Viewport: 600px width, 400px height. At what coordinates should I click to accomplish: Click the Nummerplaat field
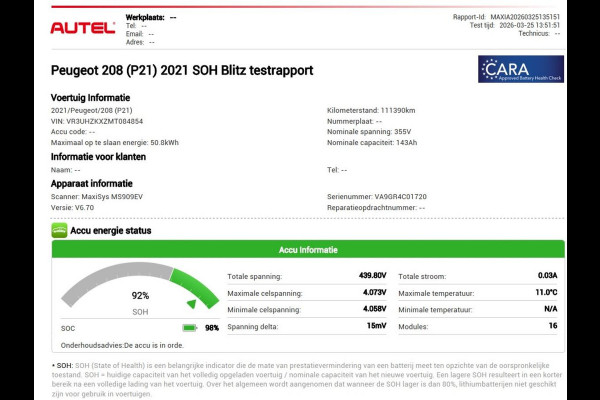(x=354, y=121)
